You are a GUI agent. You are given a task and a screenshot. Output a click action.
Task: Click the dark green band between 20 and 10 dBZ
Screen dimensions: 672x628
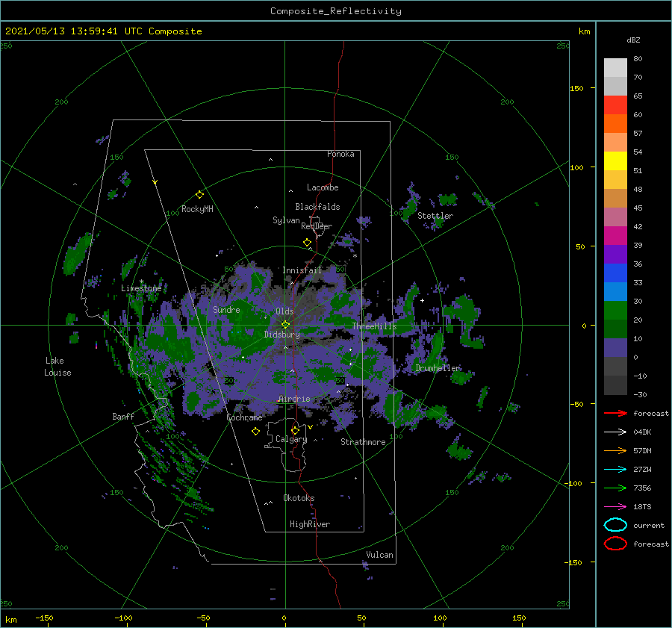tap(615, 329)
